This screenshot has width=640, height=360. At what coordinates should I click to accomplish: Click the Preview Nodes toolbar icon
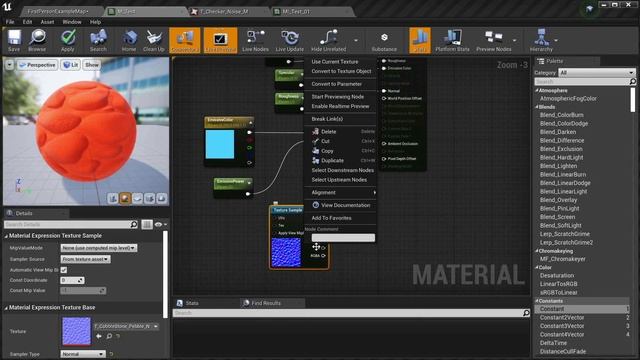tap(493, 40)
